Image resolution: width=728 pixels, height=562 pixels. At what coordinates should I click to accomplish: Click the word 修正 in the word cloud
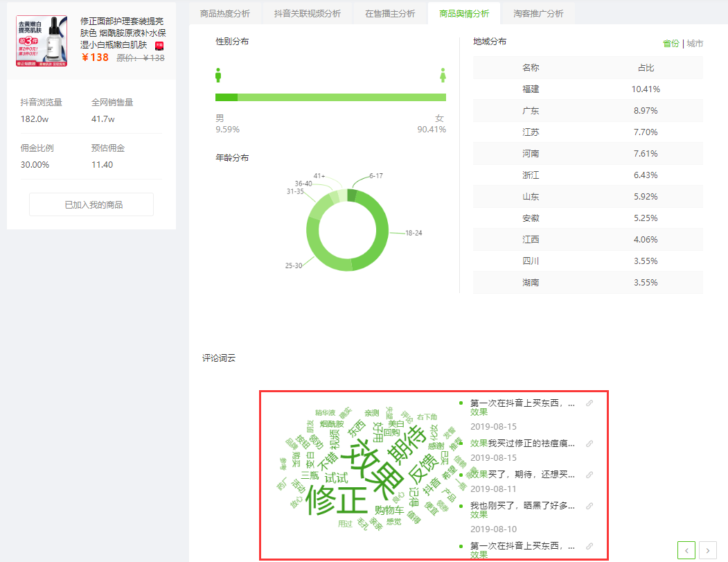pyautogui.click(x=337, y=500)
